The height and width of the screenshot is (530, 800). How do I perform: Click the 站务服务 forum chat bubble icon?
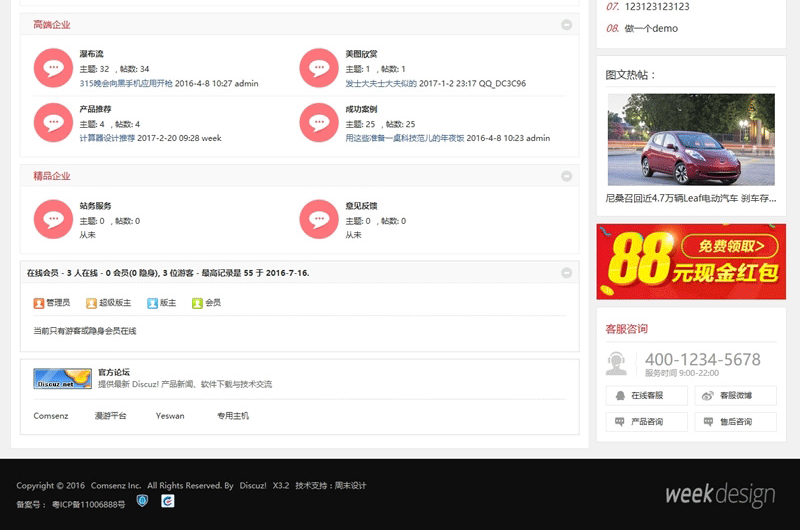click(53, 219)
